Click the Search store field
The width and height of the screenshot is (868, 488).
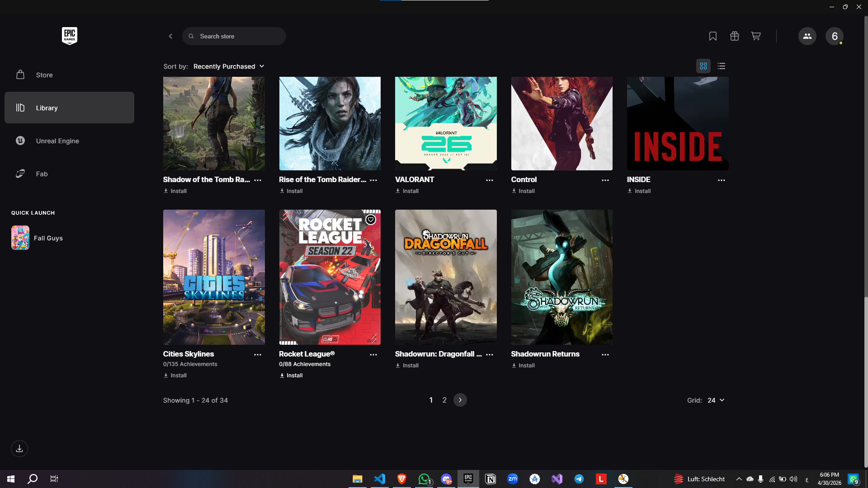234,36
